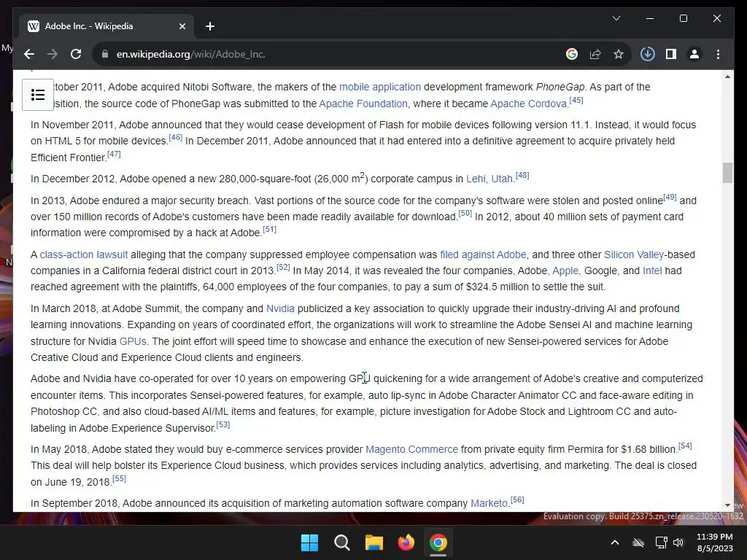The image size is (747, 560).
Task: Jump to citation 54
Action: [685, 446]
